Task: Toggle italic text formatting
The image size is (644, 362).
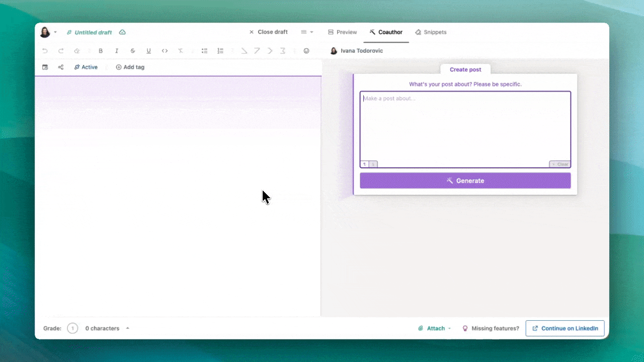Action: click(117, 51)
